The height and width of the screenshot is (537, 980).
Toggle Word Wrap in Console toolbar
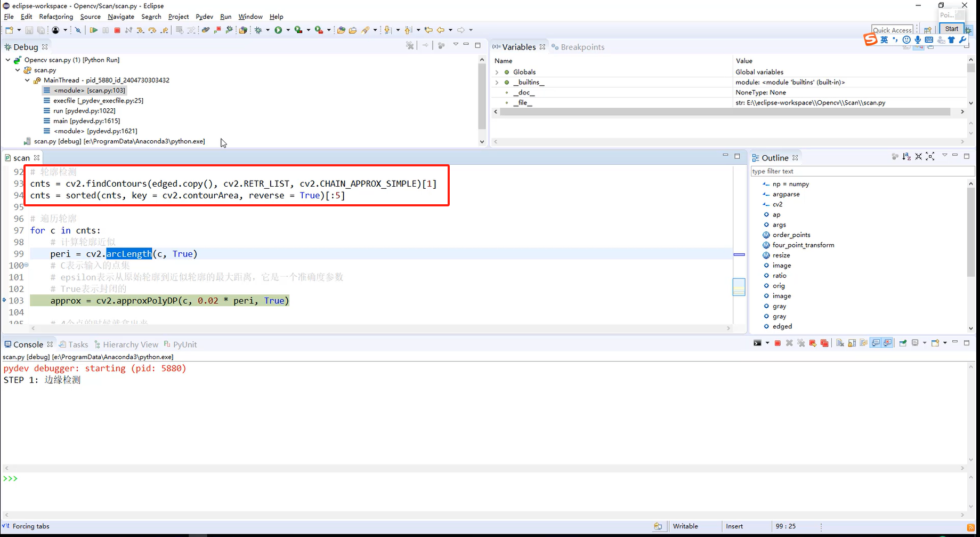(863, 343)
